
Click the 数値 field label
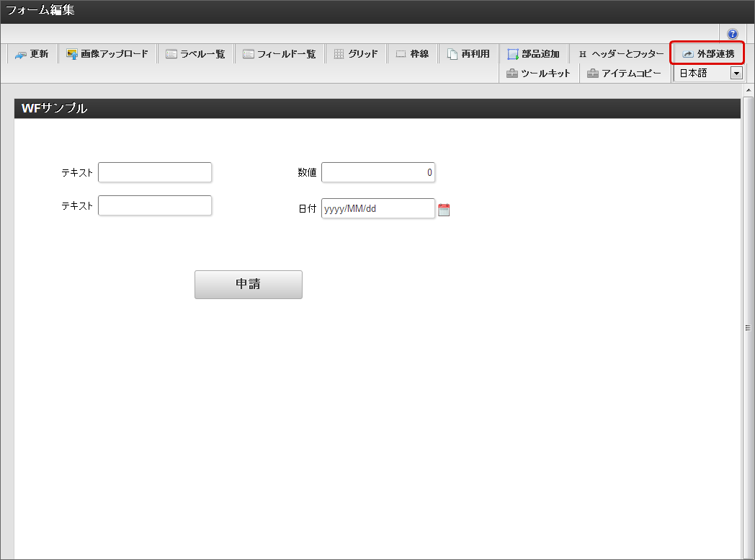307,172
